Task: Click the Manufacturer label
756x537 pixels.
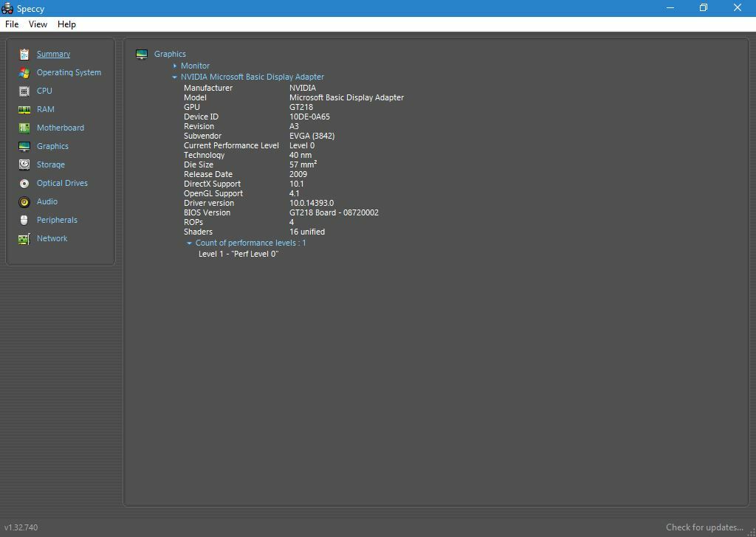Action: (x=207, y=88)
